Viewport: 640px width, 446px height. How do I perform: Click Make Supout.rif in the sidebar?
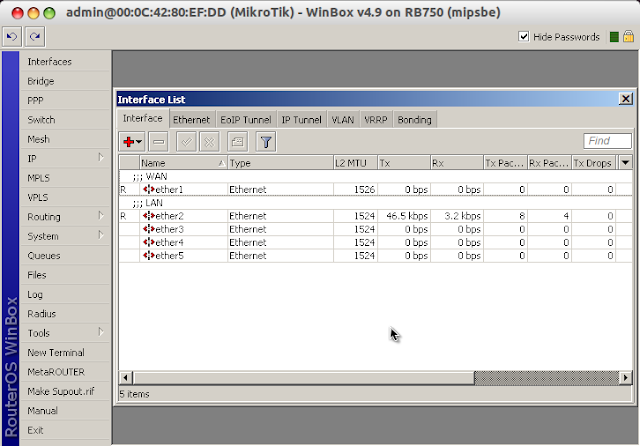click(x=65, y=391)
